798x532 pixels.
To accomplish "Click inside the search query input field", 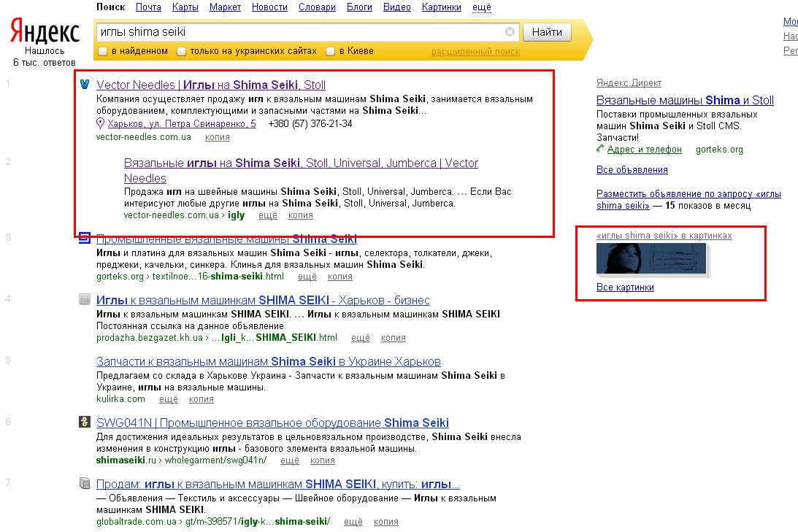I will click(x=299, y=32).
